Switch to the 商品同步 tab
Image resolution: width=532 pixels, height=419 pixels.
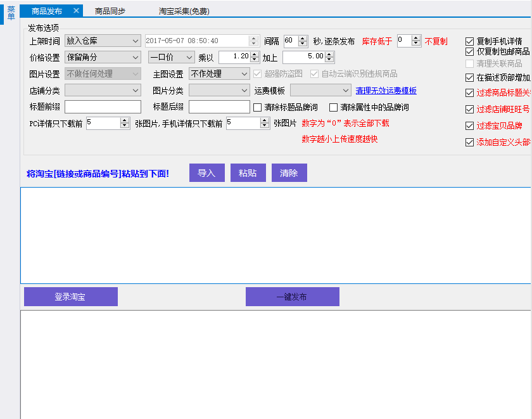point(110,11)
